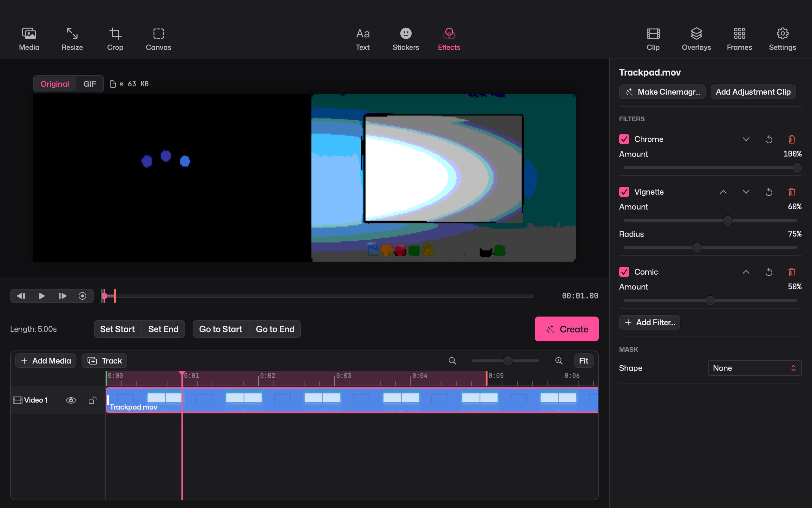Disable the Vignette filter checkbox
This screenshot has width=812, height=508.
point(624,192)
